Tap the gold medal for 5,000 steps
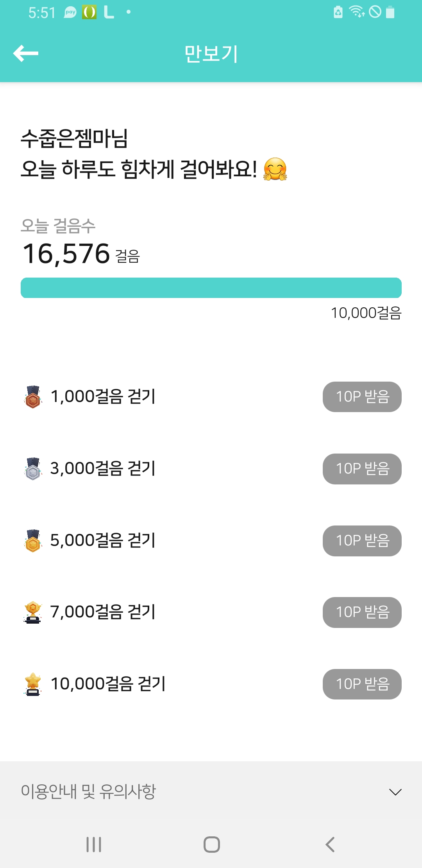422x868 pixels. pos(33,541)
